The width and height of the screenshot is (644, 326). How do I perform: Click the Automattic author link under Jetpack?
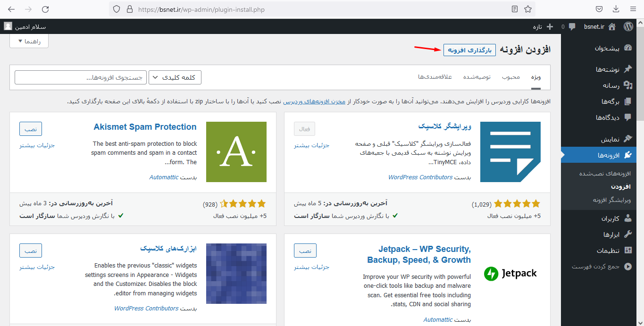[x=438, y=320]
